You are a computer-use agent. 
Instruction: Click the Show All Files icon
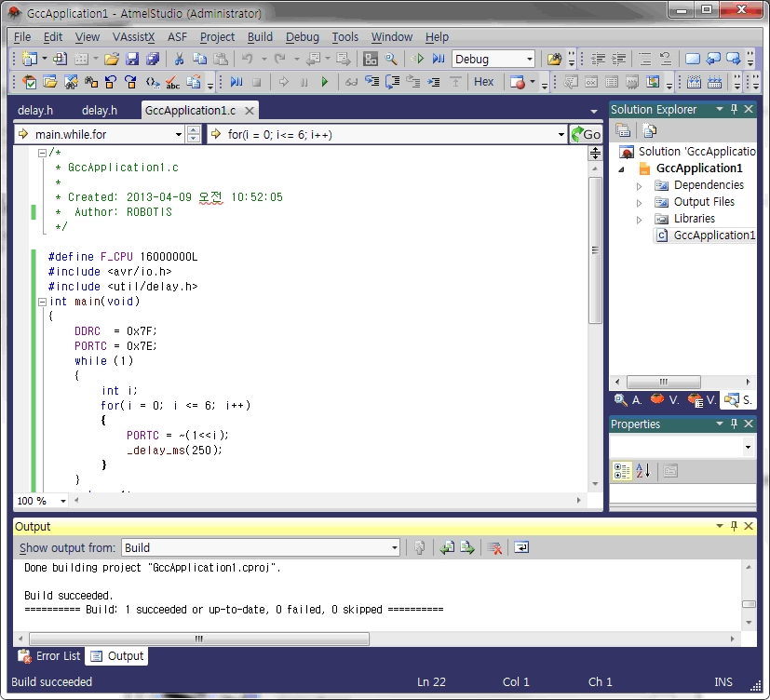[649, 130]
